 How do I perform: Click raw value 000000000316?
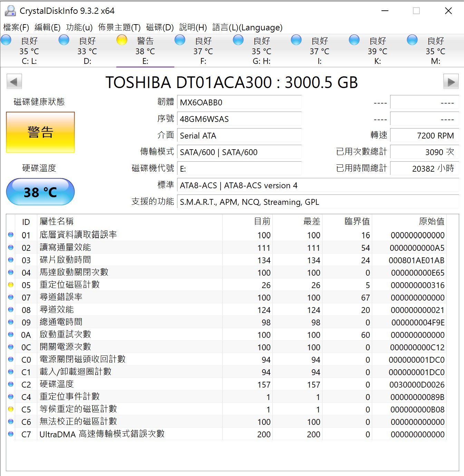click(418, 285)
